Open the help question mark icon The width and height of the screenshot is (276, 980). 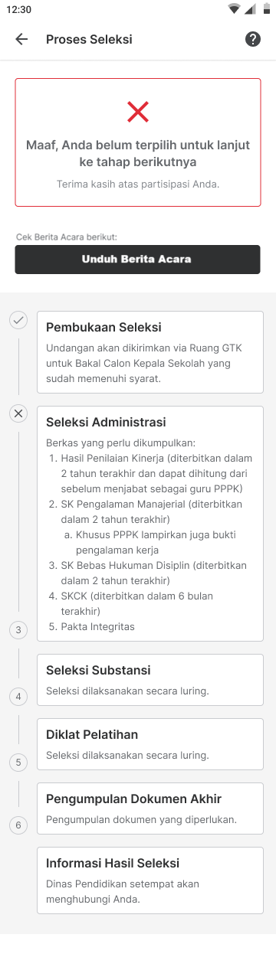coord(253,39)
